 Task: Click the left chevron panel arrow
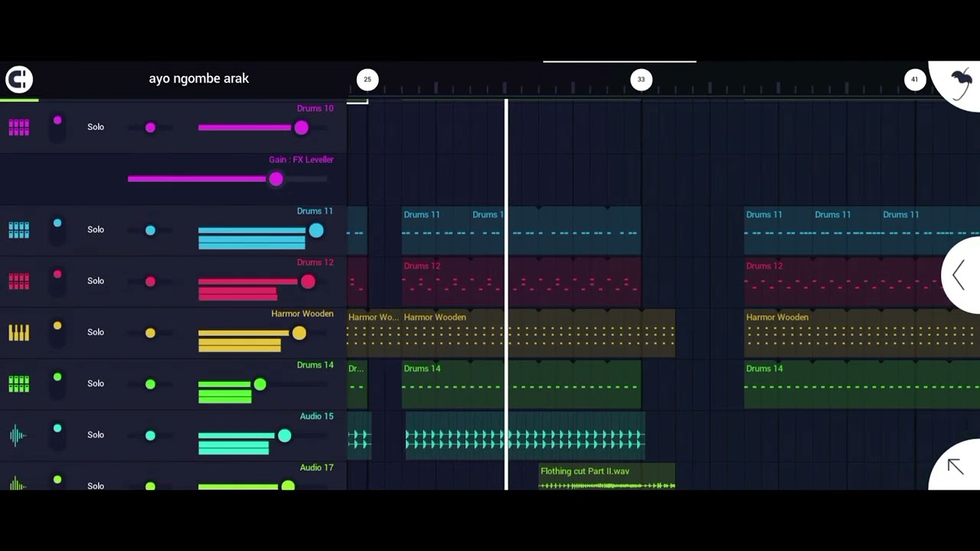pos(959,275)
